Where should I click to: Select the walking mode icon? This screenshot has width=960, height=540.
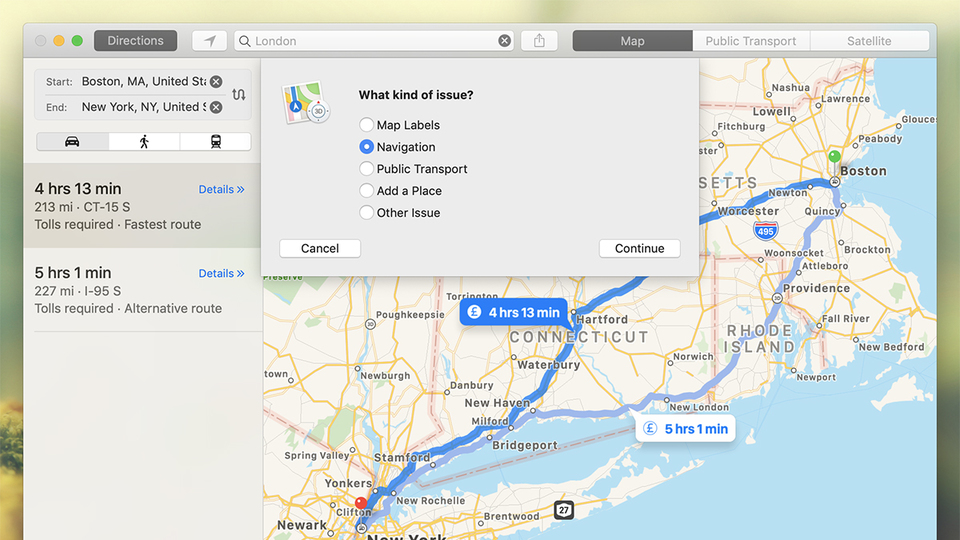[144, 141]
